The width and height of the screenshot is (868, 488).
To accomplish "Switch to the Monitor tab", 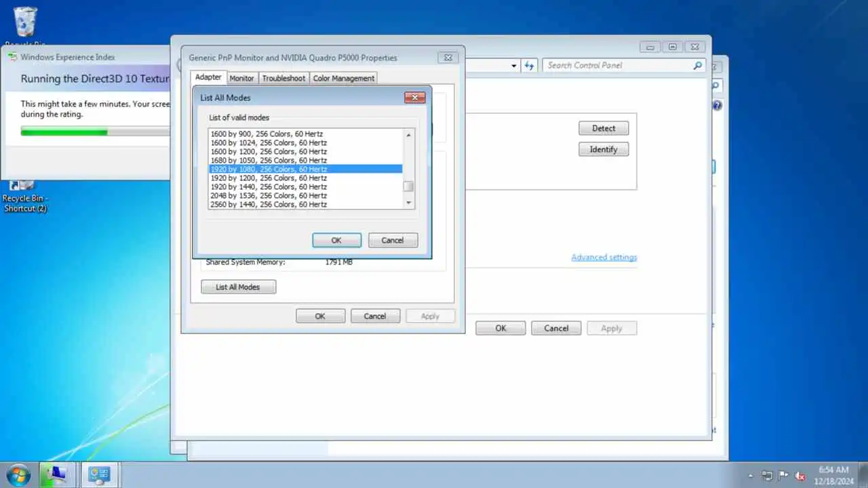I will 241,78.
